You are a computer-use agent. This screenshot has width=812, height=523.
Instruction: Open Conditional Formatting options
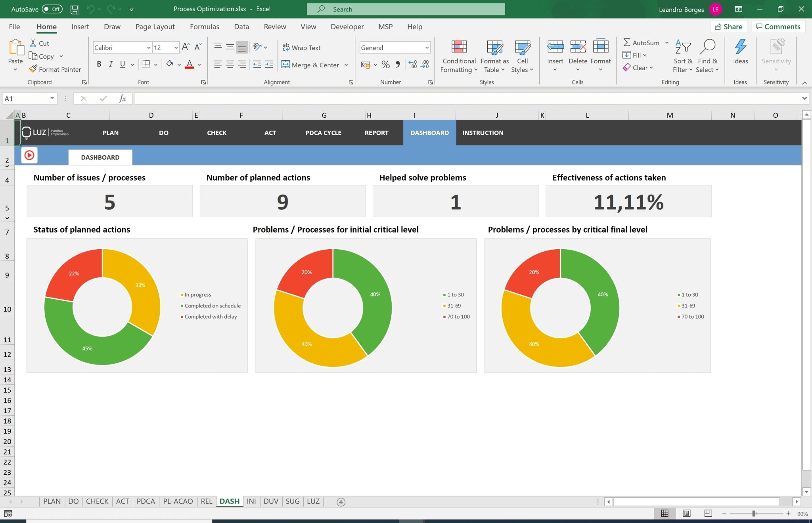click(458, 55)
